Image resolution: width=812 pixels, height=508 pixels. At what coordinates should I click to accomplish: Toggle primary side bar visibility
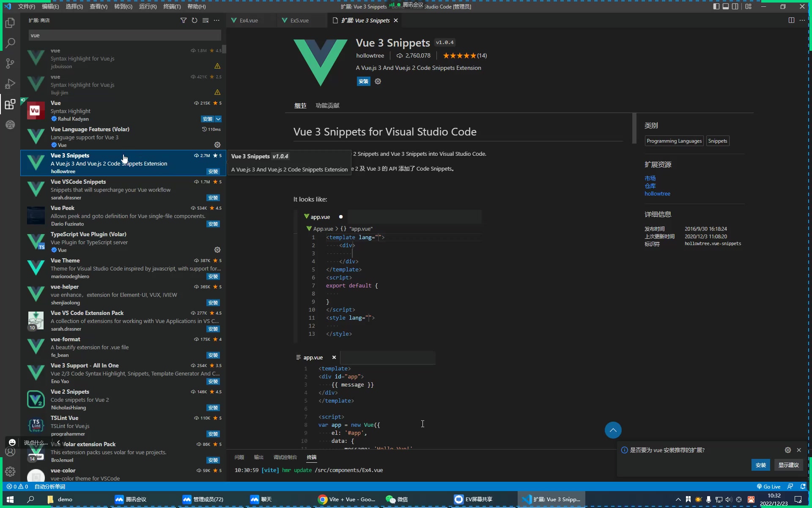(716, 6)
